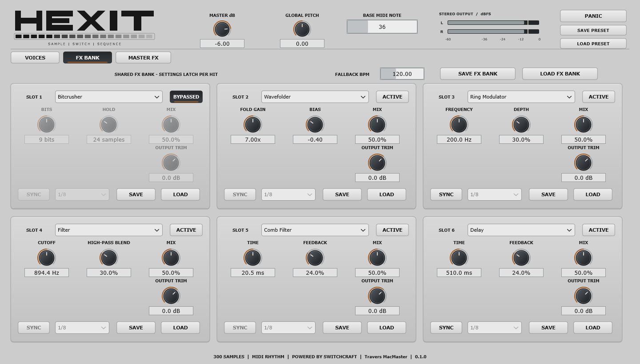The height and width of the screenshot is (364, 640).
Task: Adjust the Slot 2 Output Trim knob
Action: (377, 163)
